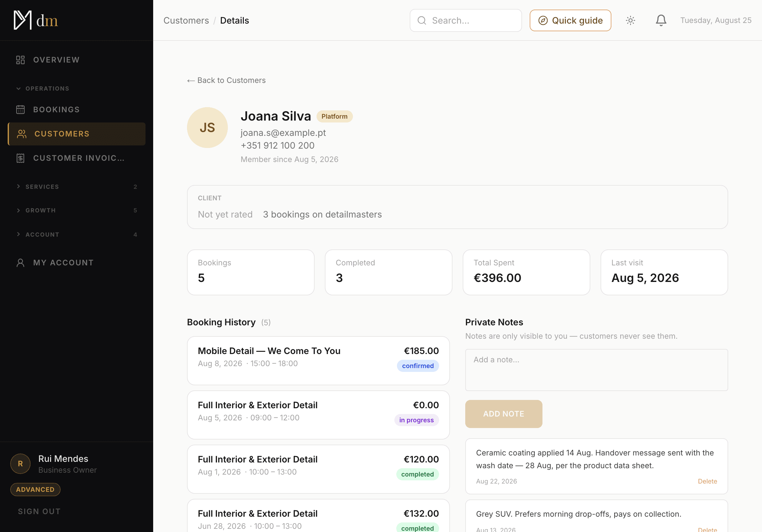Click phone number +351 912 100 200

pyautogui.click(x=277, y=146)
